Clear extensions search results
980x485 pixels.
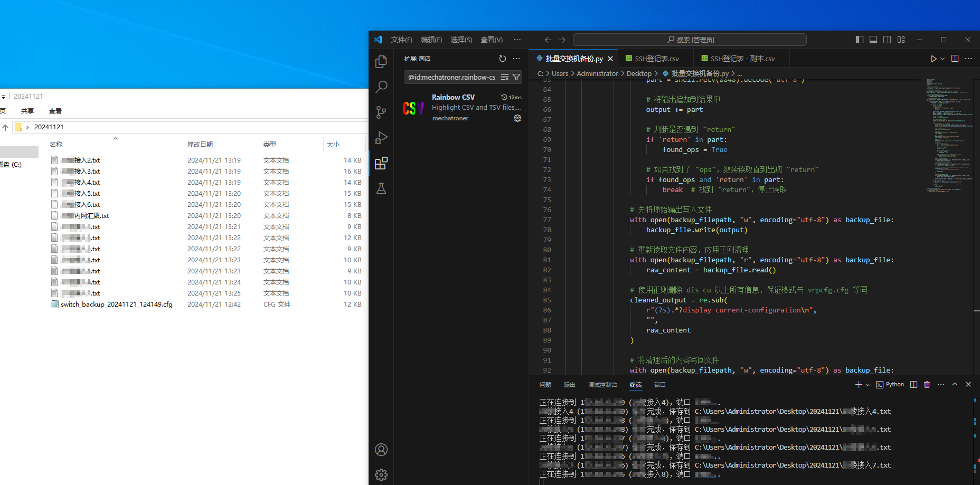point(505,77)
